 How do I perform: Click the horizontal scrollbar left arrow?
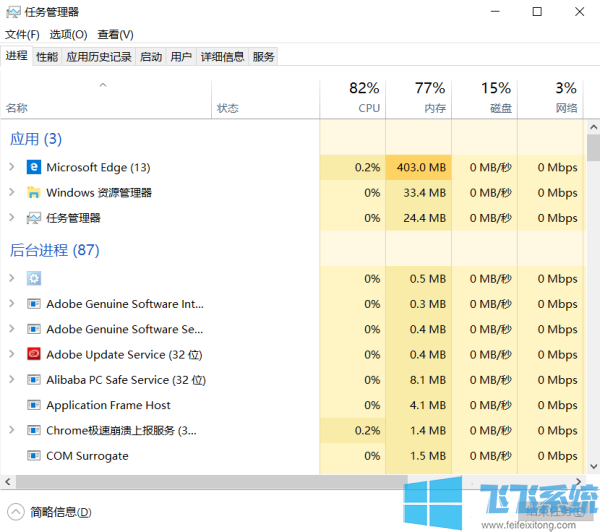[8, 481]
